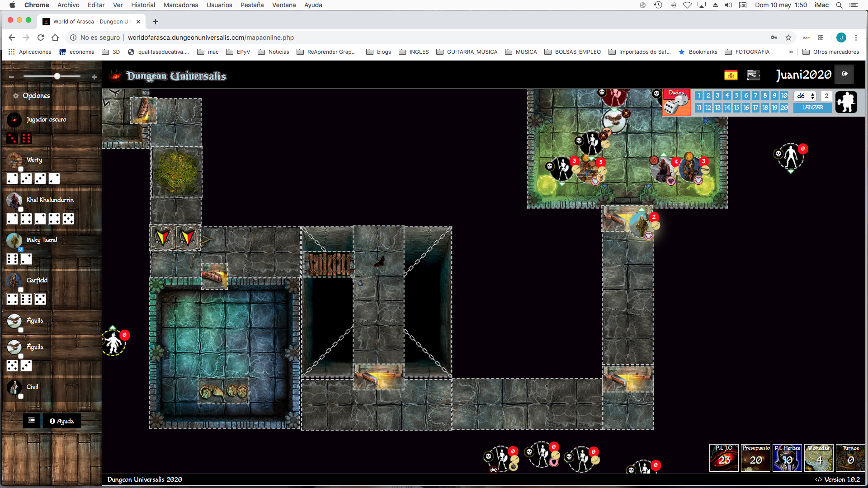The height and width of the screenshot is (488, 868).
Task: Open the ReAprender Grap... bookmark folder
Action: (326, 52)
